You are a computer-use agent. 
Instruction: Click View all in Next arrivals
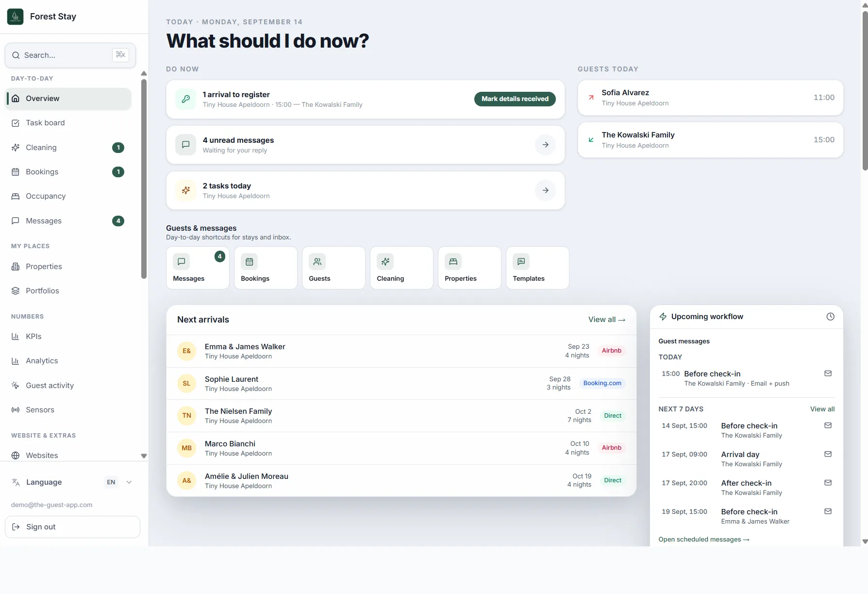607,320
